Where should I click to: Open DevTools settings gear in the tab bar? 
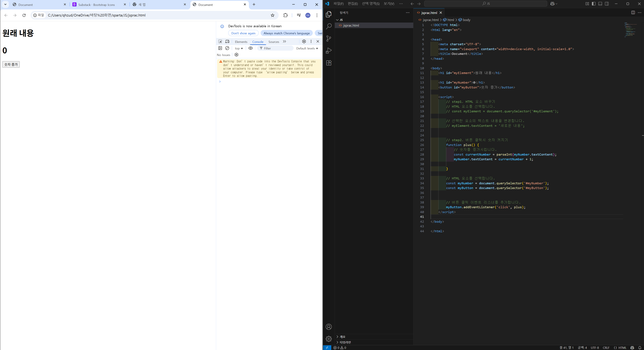point(304,41)
